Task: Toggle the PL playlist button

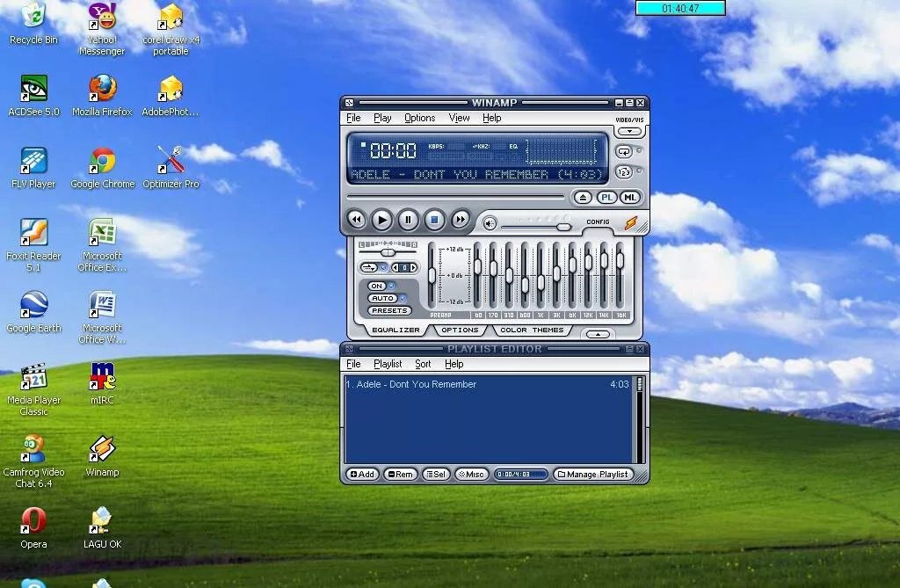Action: click(x=606, y=198)
